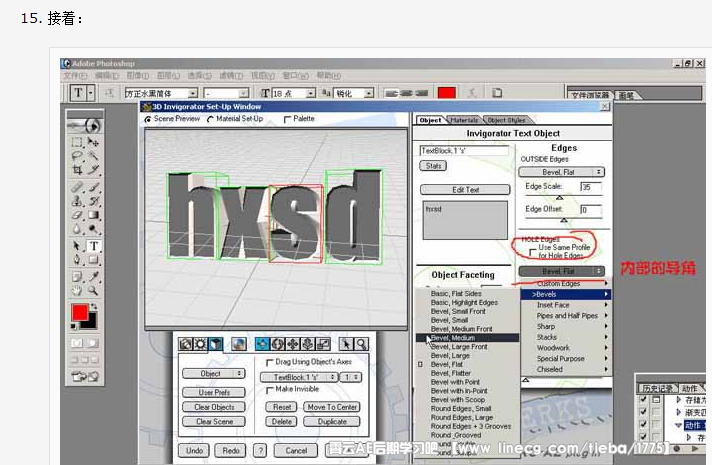The image size is (712, 465).
Task: Select the Brush tool
Action: click(93, 187)
